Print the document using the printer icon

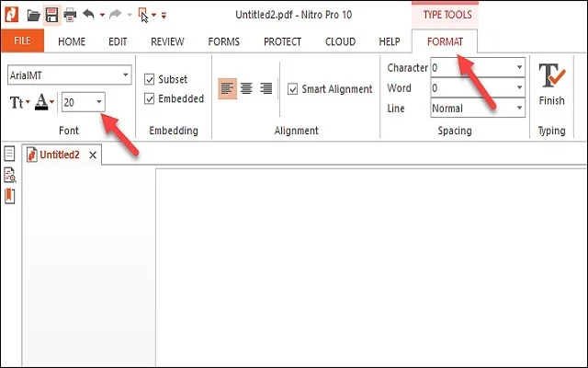coord(70,15)
